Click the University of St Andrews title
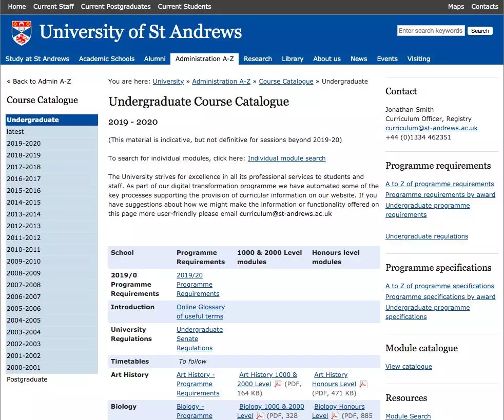 [x=141, y=32]
